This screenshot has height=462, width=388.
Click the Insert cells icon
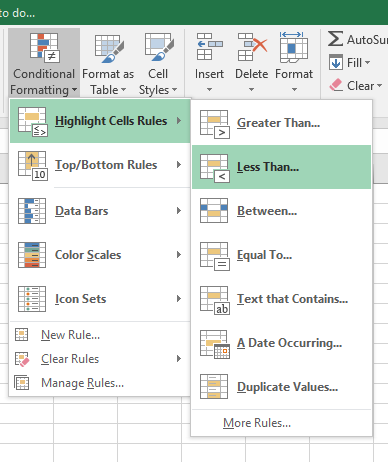point(209,46)
